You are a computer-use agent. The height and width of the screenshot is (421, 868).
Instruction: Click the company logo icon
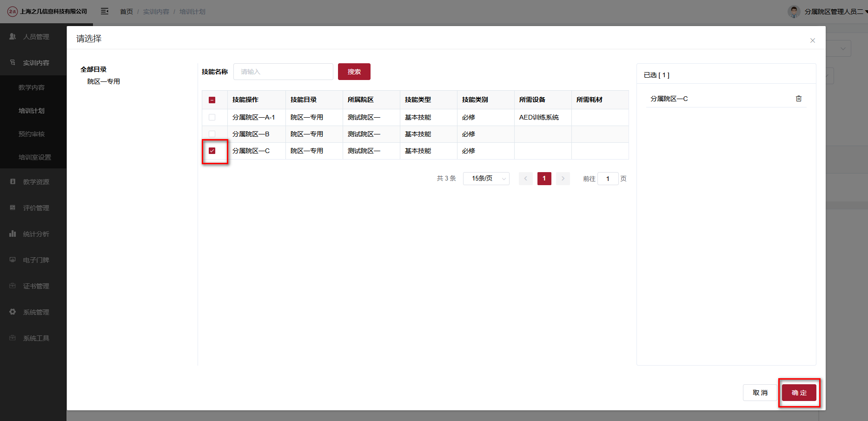pyautogui.click(x=13, y=11)
